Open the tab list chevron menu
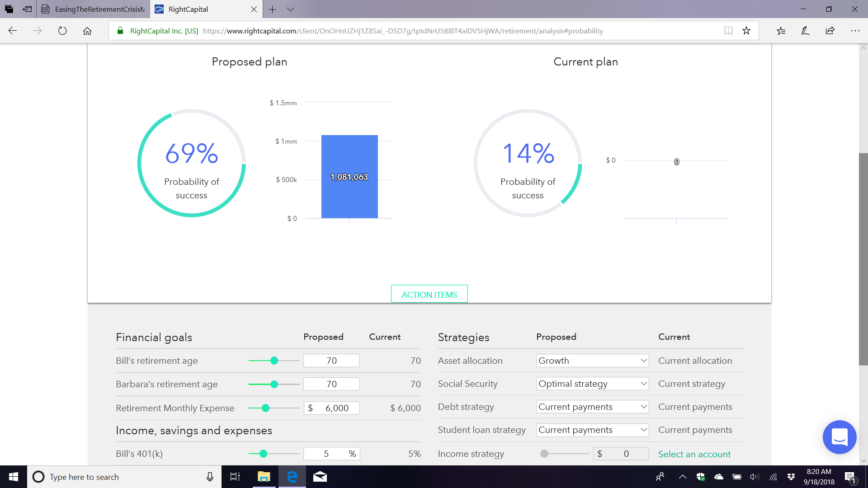The width and height of the screenshot is (868, 488). (291, 9)
